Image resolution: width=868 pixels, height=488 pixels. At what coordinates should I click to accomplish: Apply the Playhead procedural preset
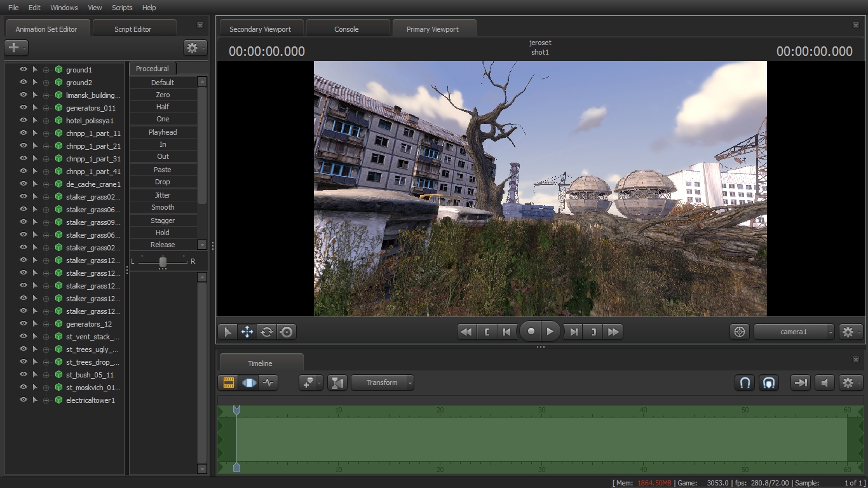(x=163, y=132)
